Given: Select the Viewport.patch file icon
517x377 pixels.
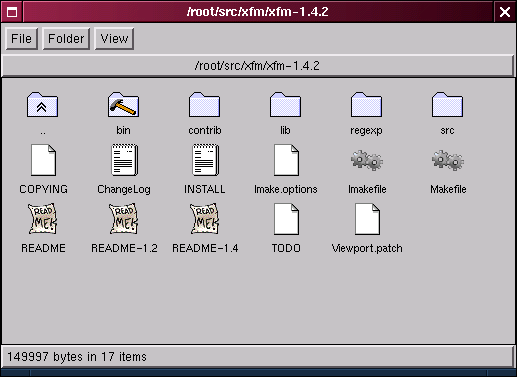Looking at the screenshot, I should pos(367,219).
